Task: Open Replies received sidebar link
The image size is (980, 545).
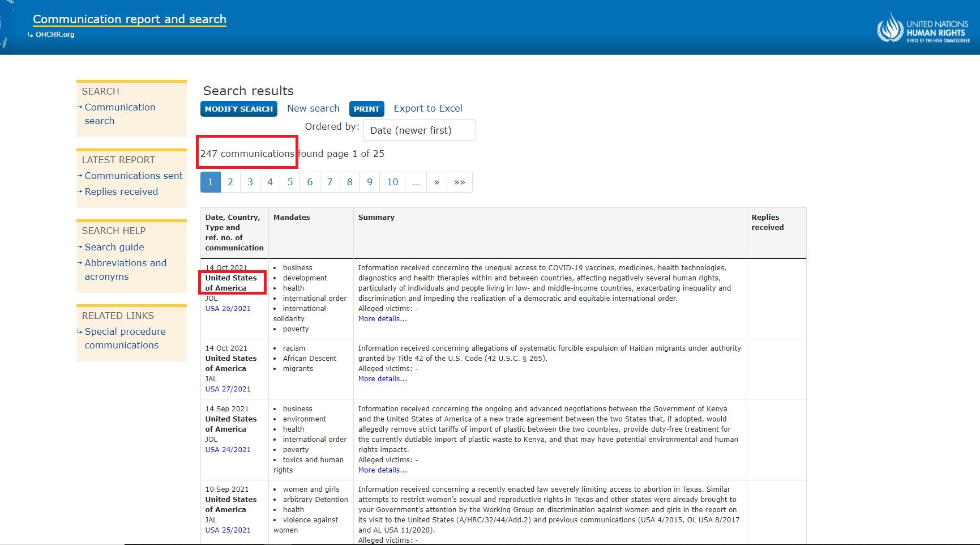Action: (x=121, y=192)
